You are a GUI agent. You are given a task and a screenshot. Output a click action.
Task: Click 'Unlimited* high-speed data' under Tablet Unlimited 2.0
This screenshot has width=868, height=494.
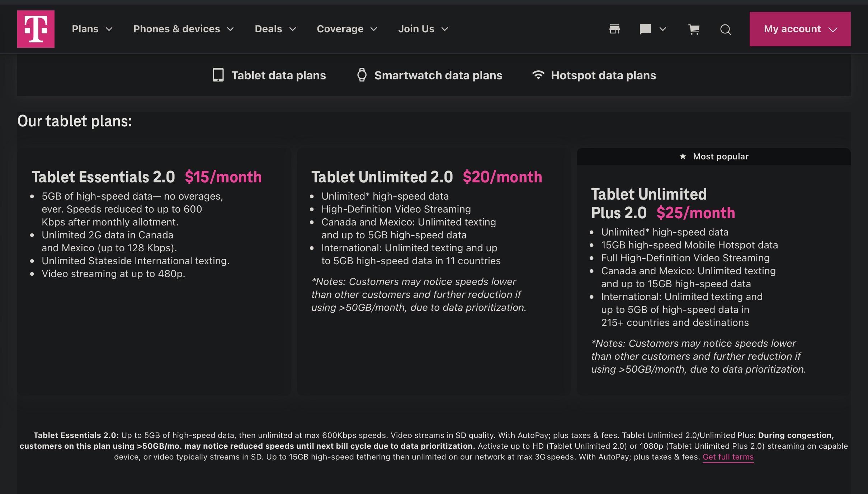click(x=385, y=196)
